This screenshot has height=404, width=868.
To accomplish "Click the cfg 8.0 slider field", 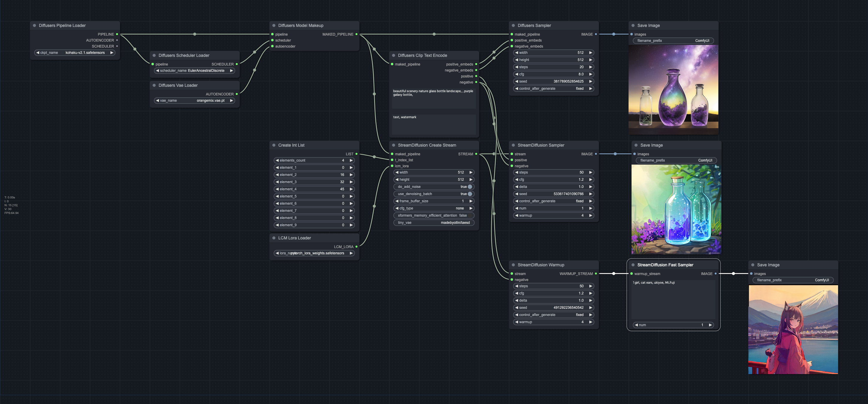I will click(553, 74).
